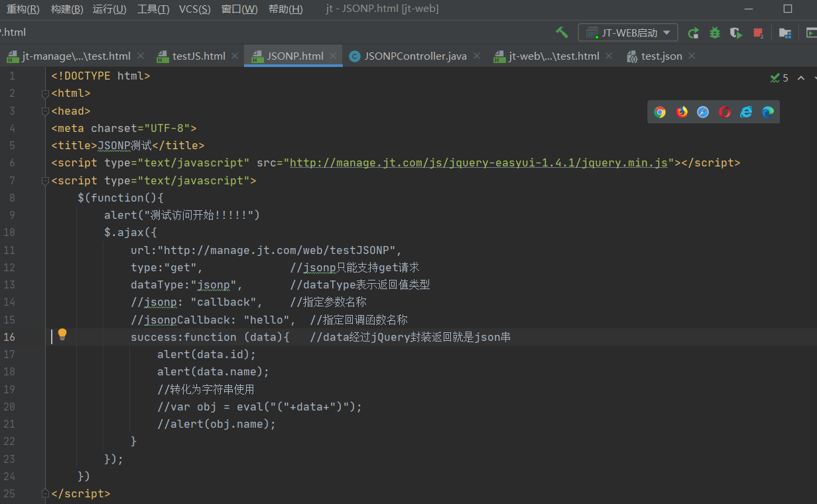The height and width of the screenshot is (504, 817).
Task: Open the 构建(B) menu
Action: pyautogui.click(x=67, y=9)
